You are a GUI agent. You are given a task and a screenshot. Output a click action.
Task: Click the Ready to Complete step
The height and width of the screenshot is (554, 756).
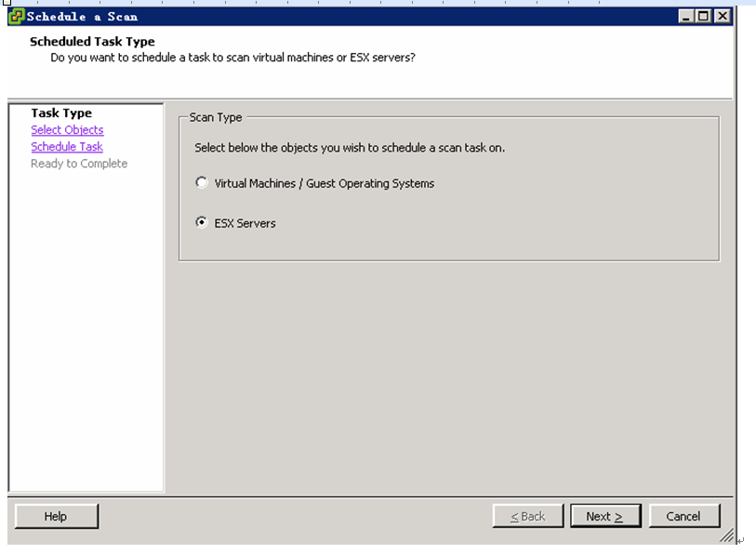coord(79,164)
